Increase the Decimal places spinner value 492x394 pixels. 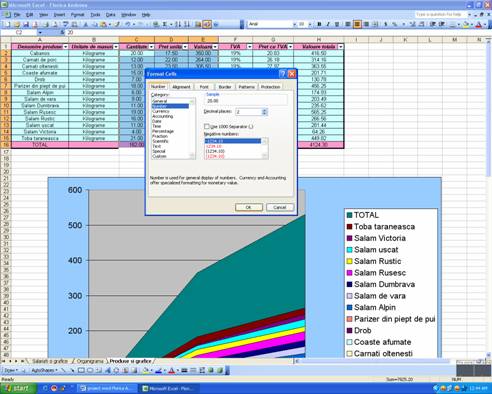pyautogui.click(x=264, y=110)
